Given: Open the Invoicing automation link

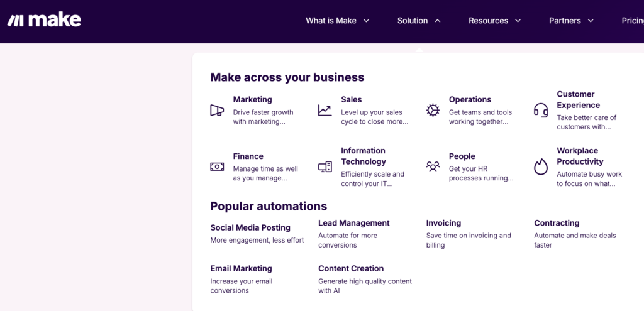Looking at the screenshot, I should (443, 223).
